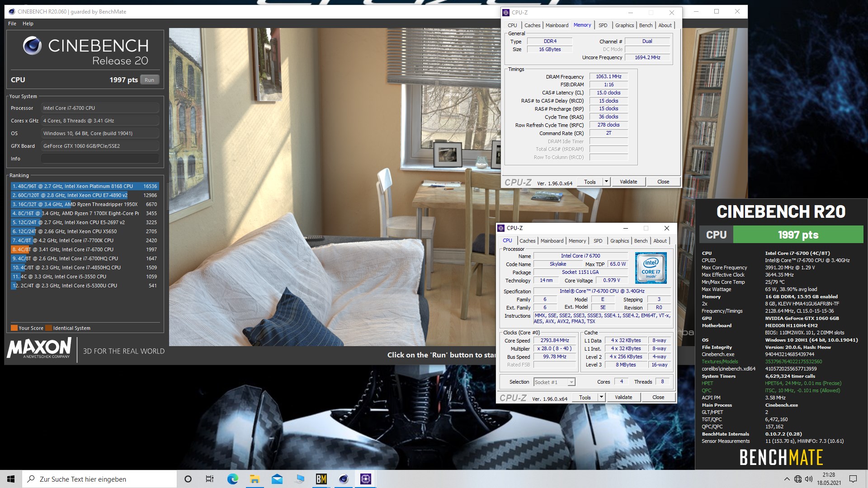Open SPD tab in lower CPU-Z window
Viewport: 868px width, 488px height.
(598, 241)
